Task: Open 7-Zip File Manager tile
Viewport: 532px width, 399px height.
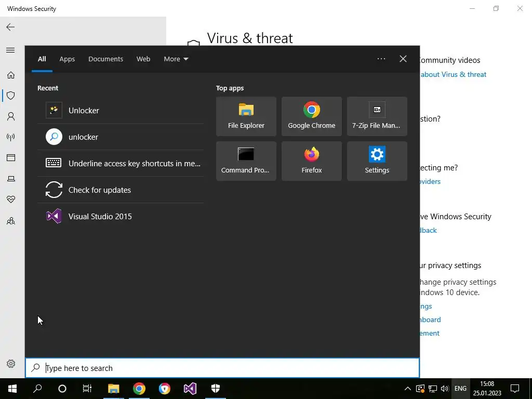Action: click(377, 116)
